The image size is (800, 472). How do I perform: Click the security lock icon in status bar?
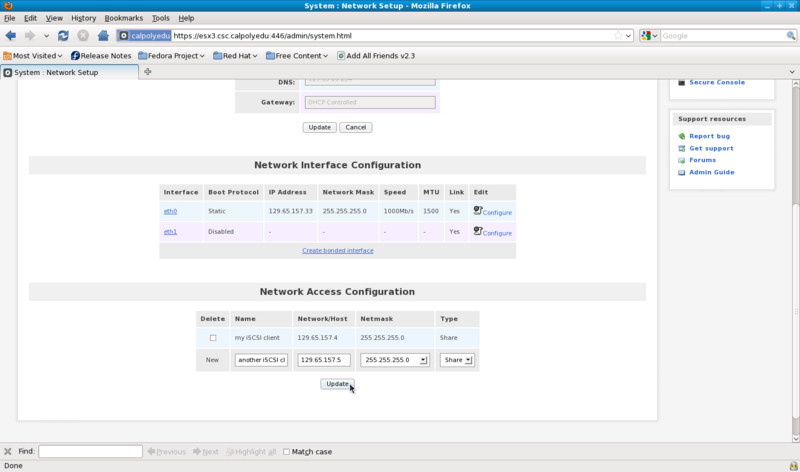tap(793, 466)
